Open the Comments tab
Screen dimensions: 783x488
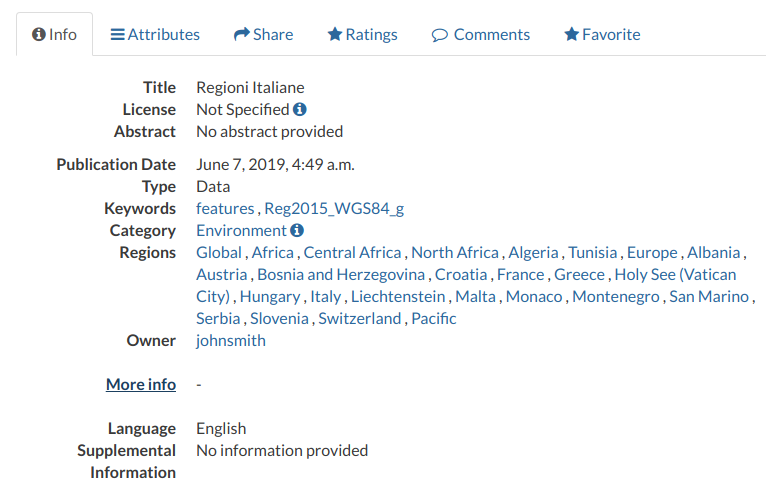pyautogui.click(x=481, y=34)
